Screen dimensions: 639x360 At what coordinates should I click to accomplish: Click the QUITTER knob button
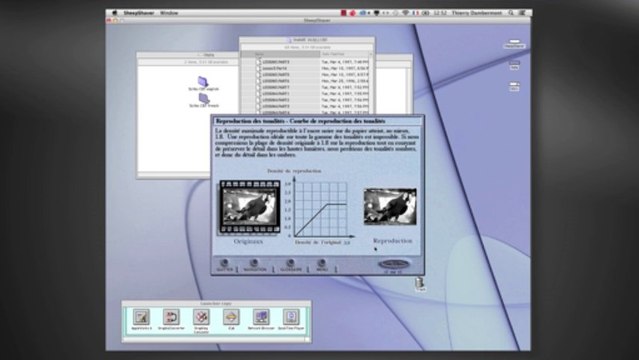click(224, 263)
